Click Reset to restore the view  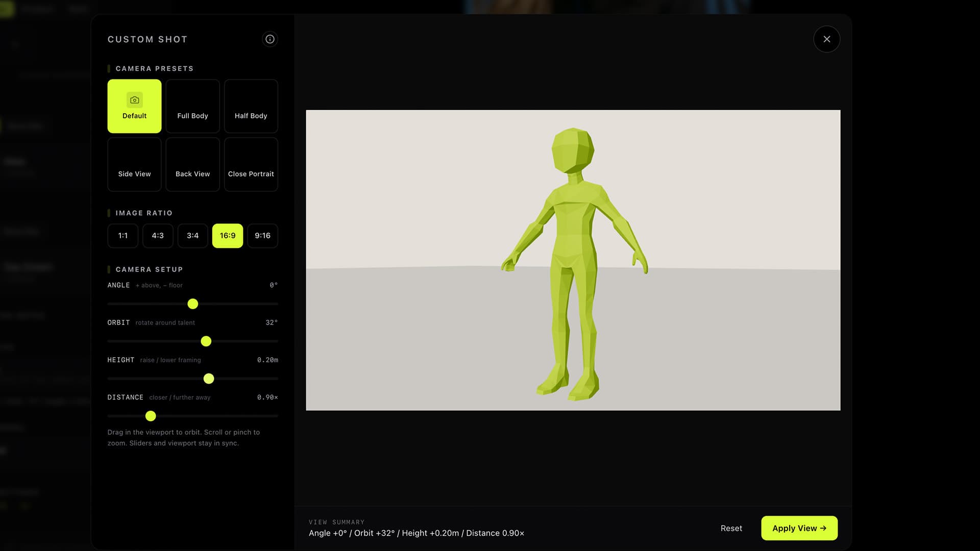pos(731,529)
